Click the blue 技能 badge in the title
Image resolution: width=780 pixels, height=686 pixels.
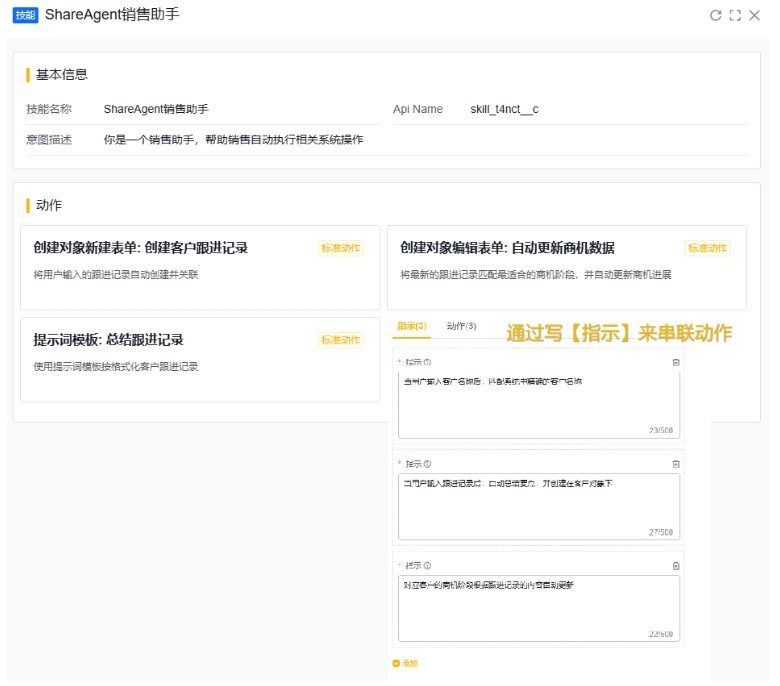(x=25, y=15)
